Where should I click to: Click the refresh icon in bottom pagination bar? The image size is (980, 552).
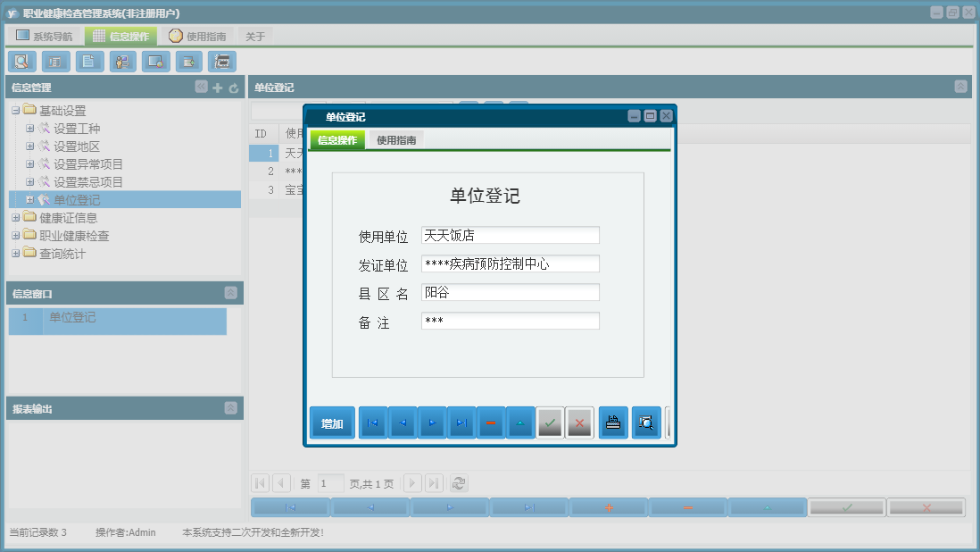click(458, 482)
